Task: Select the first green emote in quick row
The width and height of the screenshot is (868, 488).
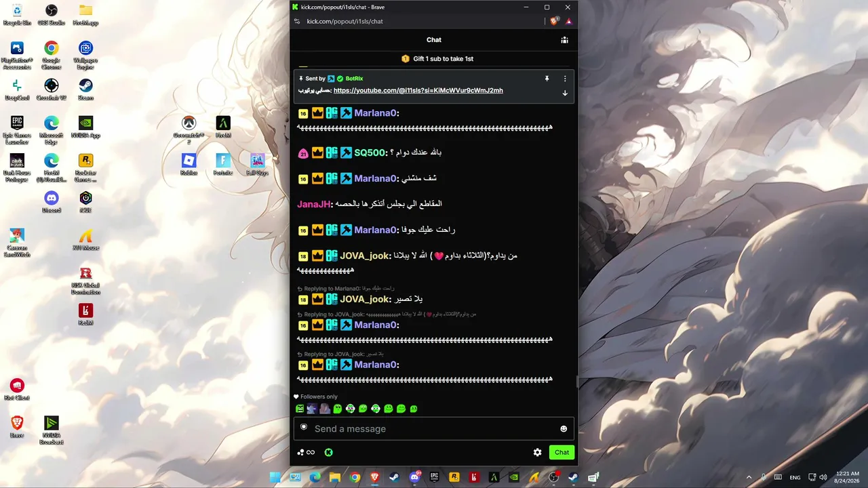Action: [300, 409]
